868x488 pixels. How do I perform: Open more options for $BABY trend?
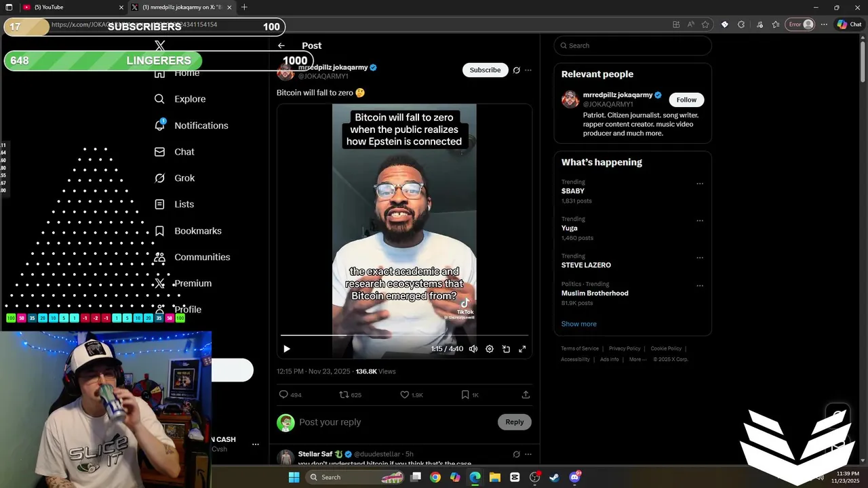click(700, 184)
